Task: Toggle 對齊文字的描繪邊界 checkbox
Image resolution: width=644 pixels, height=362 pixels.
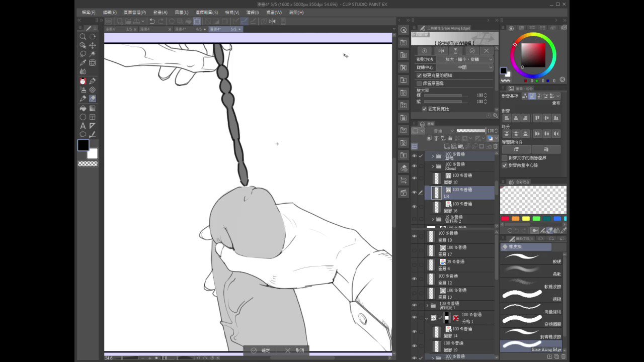Action: 505,158
